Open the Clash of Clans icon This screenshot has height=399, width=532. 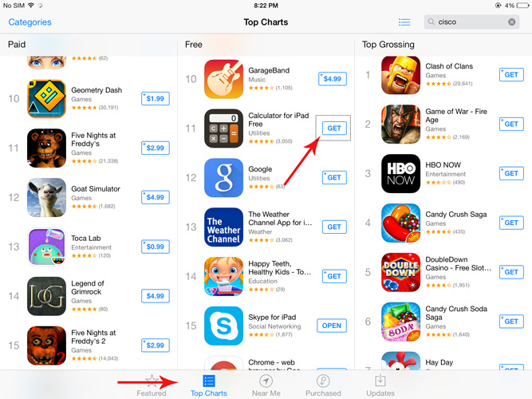(x=400, y=75)
